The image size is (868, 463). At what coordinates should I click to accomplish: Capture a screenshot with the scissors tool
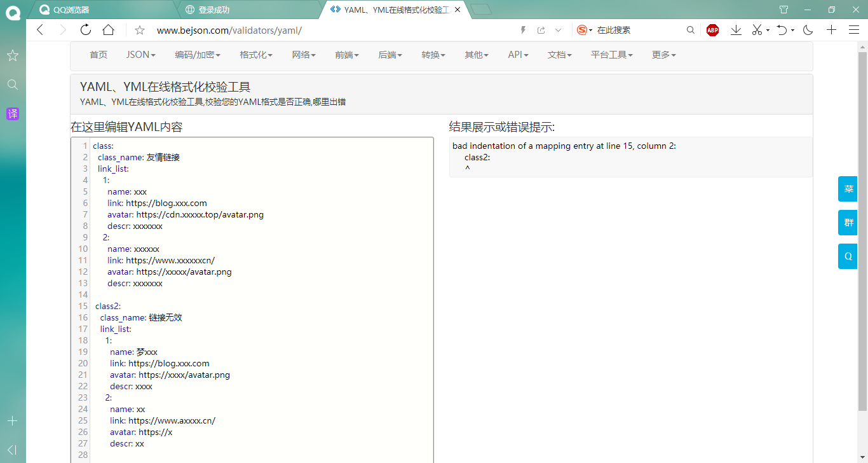click(x=758, y=29)
